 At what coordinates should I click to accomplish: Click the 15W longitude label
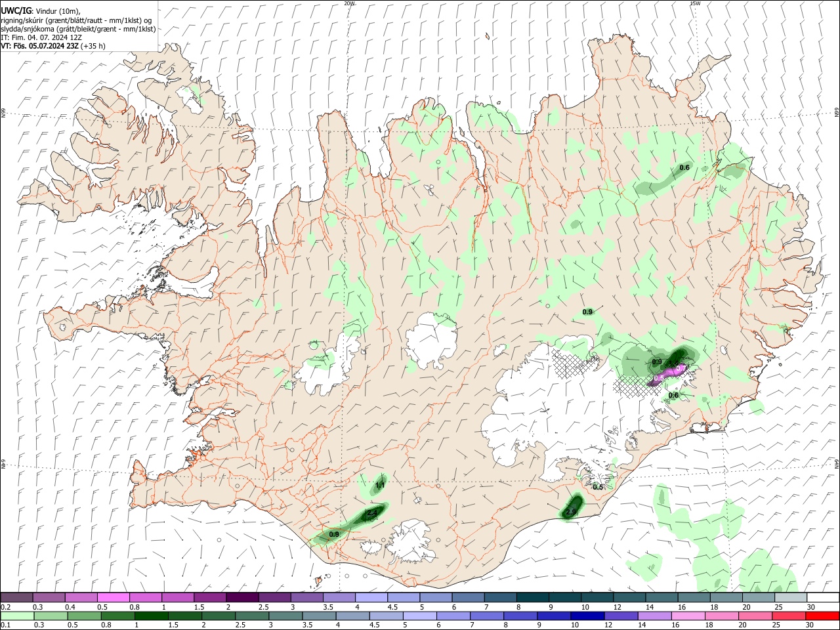click(695, 3)
